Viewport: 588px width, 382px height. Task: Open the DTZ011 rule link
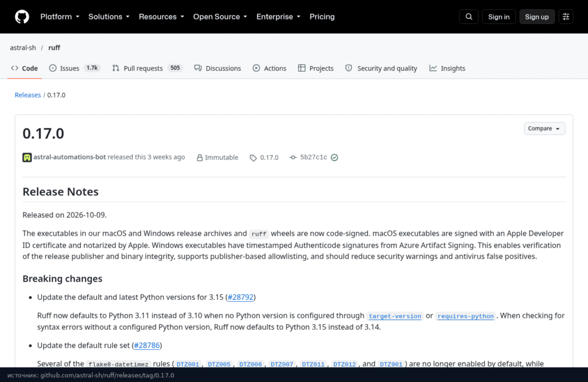pyautogui.click(x=313, y=364)
